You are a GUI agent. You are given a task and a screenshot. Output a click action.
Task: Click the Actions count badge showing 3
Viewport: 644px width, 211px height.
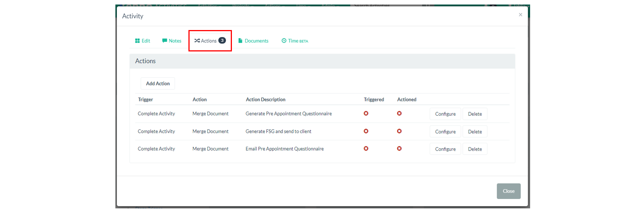pyautogui.click(x=222, y=41)
